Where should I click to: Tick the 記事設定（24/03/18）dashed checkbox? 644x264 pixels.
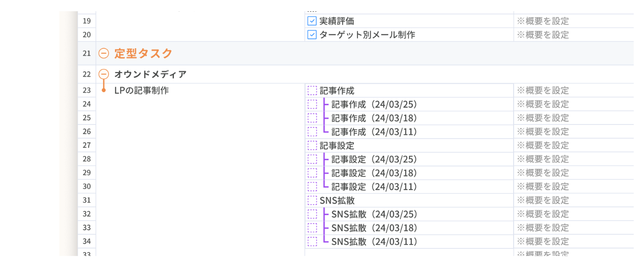tap(312, 173)
